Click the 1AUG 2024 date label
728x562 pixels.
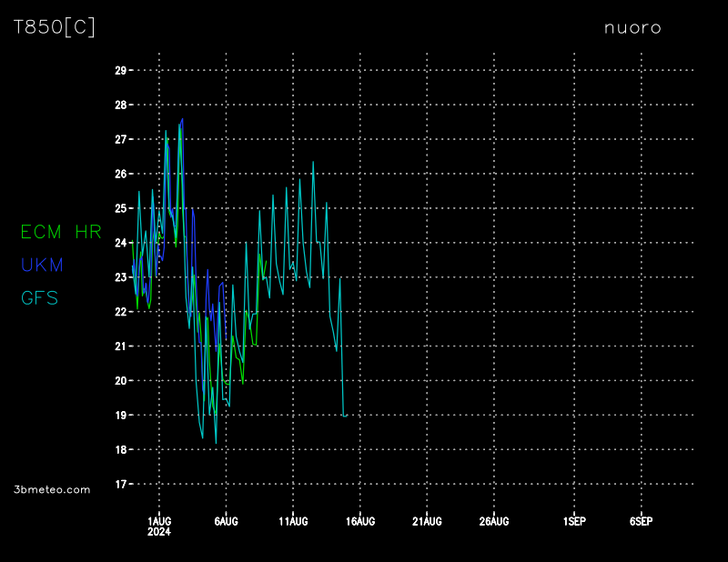[159, 526]
